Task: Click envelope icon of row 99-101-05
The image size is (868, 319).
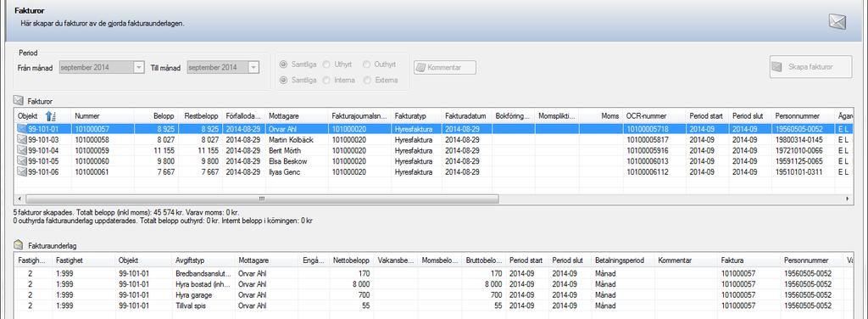Action: click(x=22, y=161)
